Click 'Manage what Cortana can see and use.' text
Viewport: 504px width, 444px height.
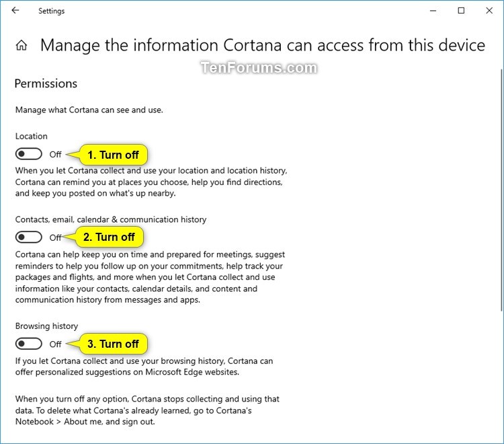point(89,110)
